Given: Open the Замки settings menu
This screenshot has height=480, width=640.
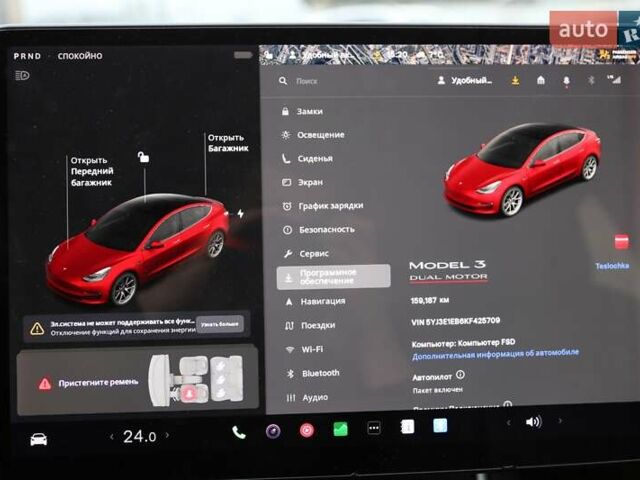Looking at the screenshot, I should [x=309, y=111].
